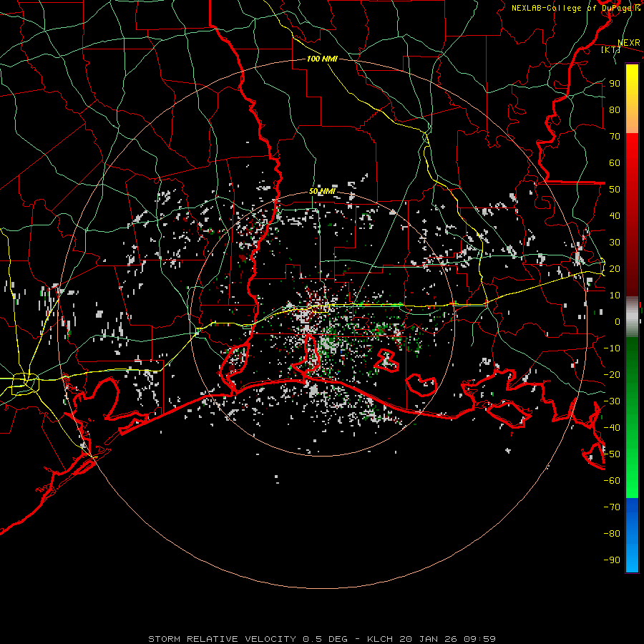The image size is (644, 644).
Task: Click the -20 value on the velocity scale
Action: (612, 374)
